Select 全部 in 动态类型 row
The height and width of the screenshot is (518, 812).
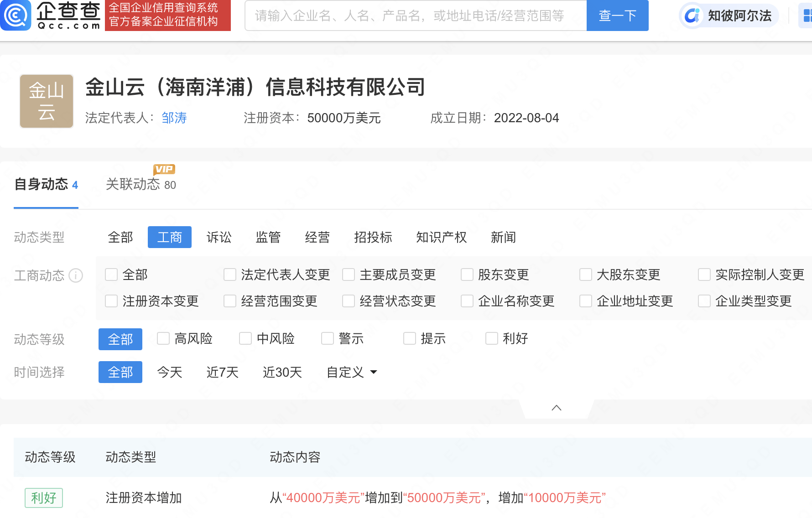click(120, 237)
